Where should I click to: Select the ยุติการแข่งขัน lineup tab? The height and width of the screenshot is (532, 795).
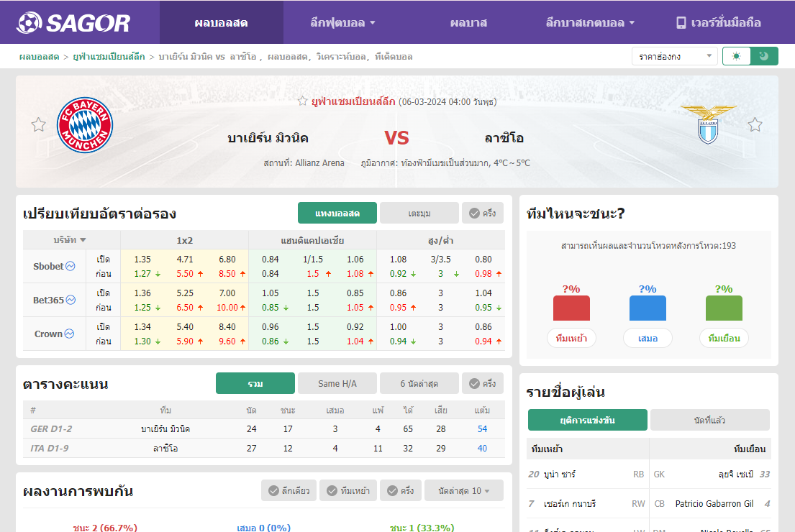point(588,420)
